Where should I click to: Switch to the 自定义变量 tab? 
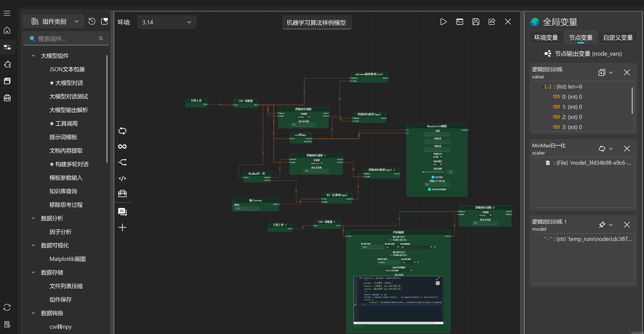click(618, 38)
